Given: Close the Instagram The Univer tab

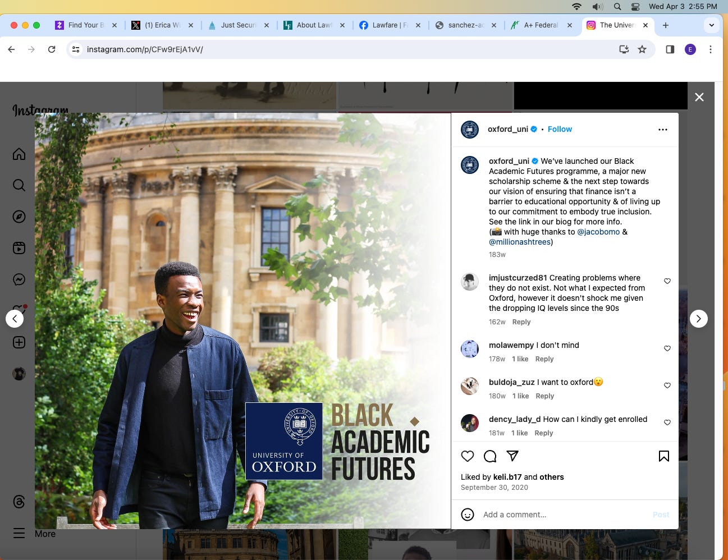Looking at the screenshot, I should (645, 25).
